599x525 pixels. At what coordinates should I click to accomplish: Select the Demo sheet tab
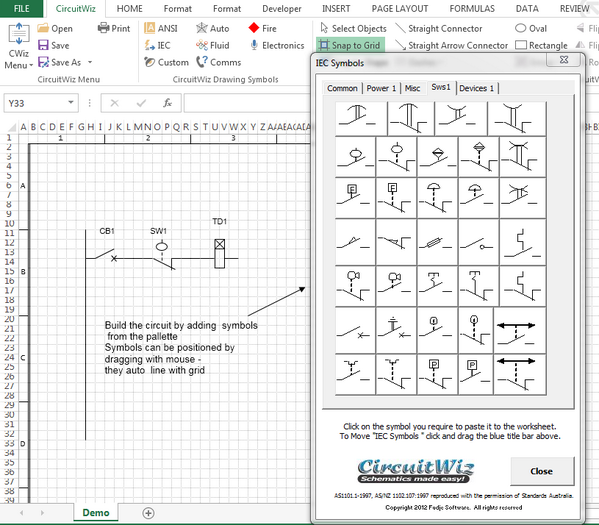[x=96, y=513]
